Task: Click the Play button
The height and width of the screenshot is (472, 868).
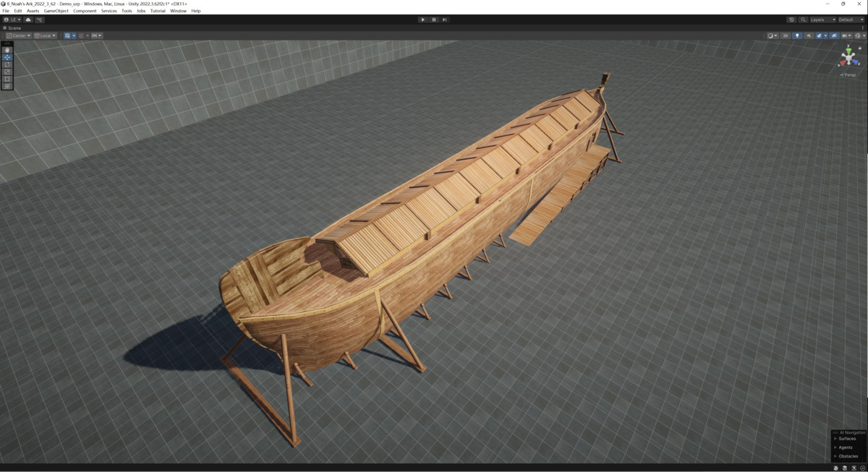Action: (423, 20)
